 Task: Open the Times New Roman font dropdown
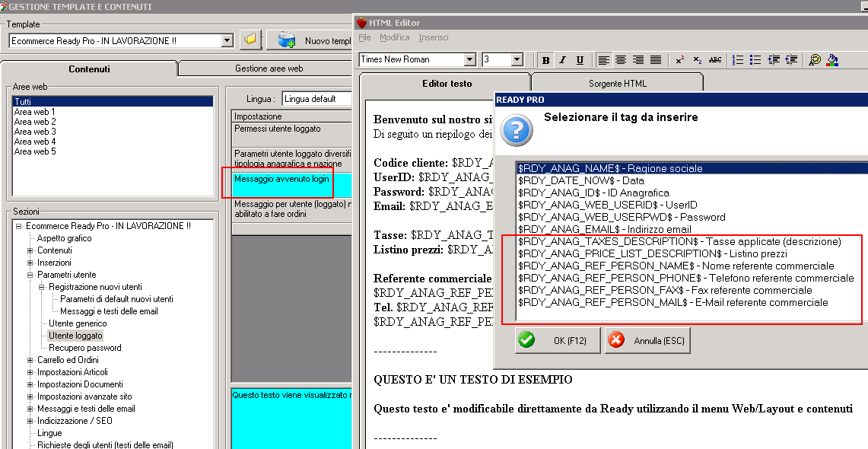pos(470,59)
